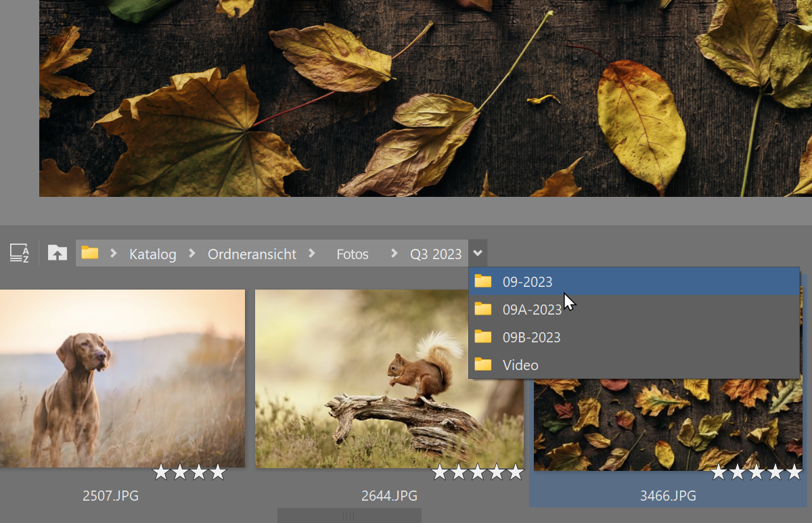Open the Video folder from dropdown

click(x=520, y=365)
